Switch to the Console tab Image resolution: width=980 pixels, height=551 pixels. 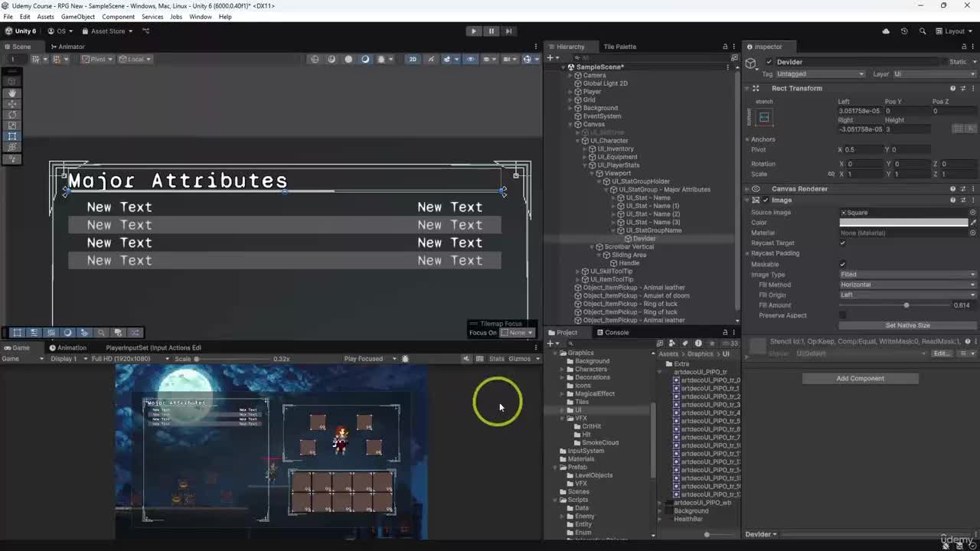612,332
